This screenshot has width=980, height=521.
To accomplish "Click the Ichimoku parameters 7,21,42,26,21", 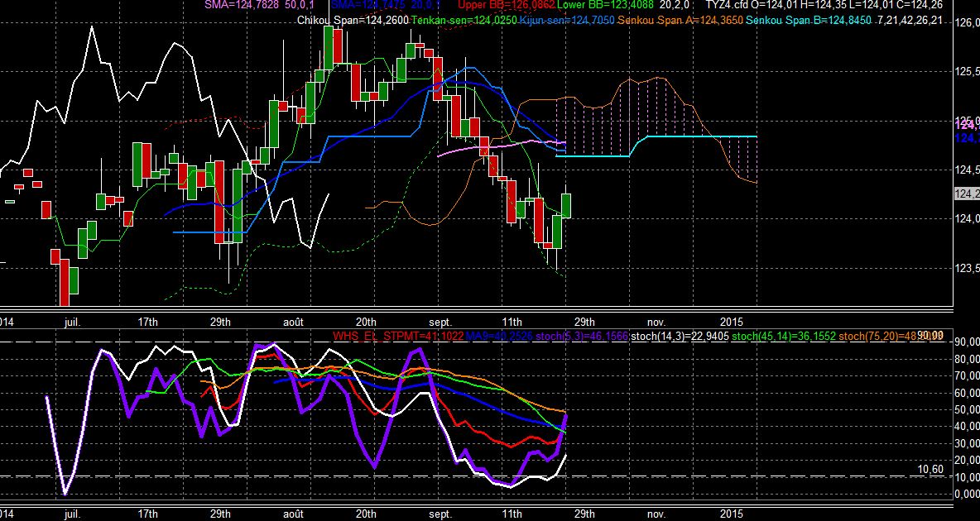I will [910, 21].
